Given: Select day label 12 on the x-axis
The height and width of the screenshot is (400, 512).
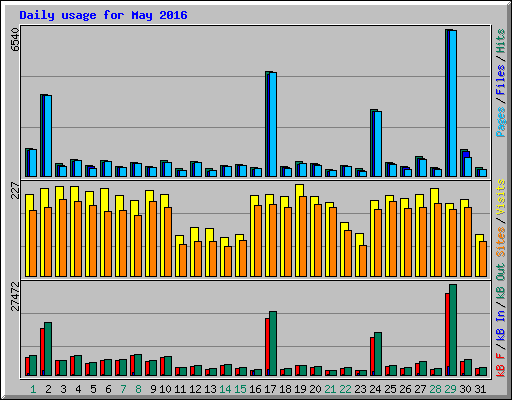Looking at the screenshot, I should pyautogui.click(x=195, y=389).
